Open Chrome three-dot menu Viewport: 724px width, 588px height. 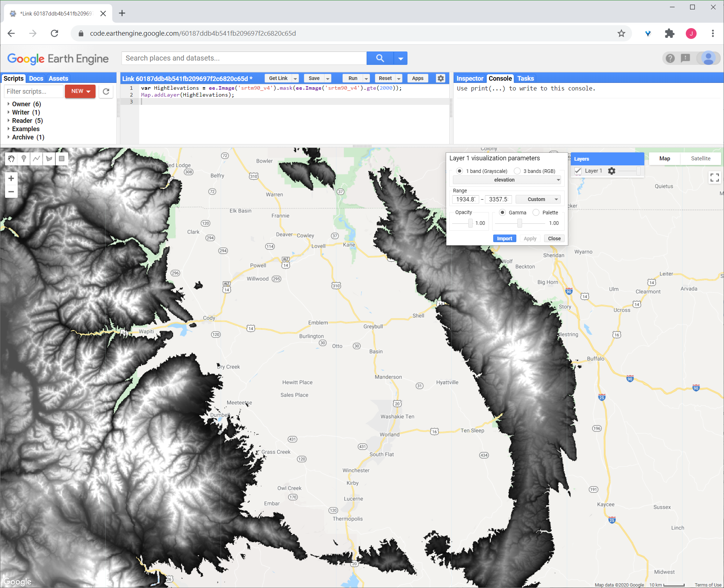(713, 34)
